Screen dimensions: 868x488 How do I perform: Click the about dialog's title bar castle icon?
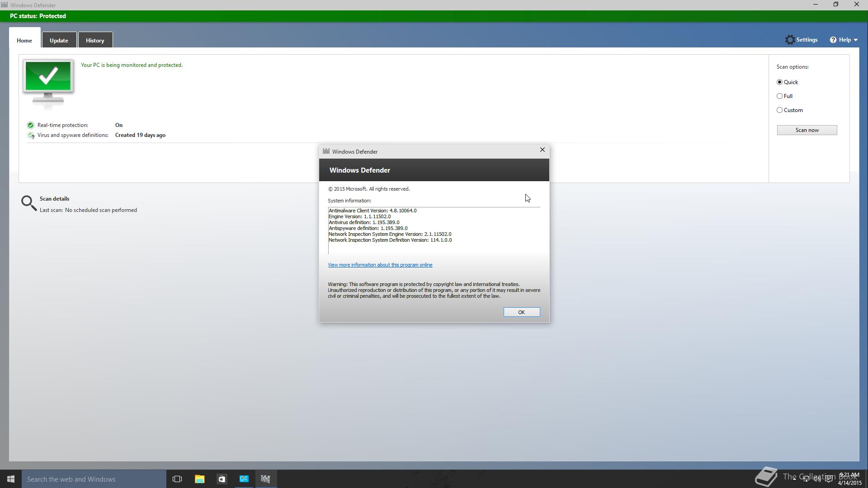[326, 151]
